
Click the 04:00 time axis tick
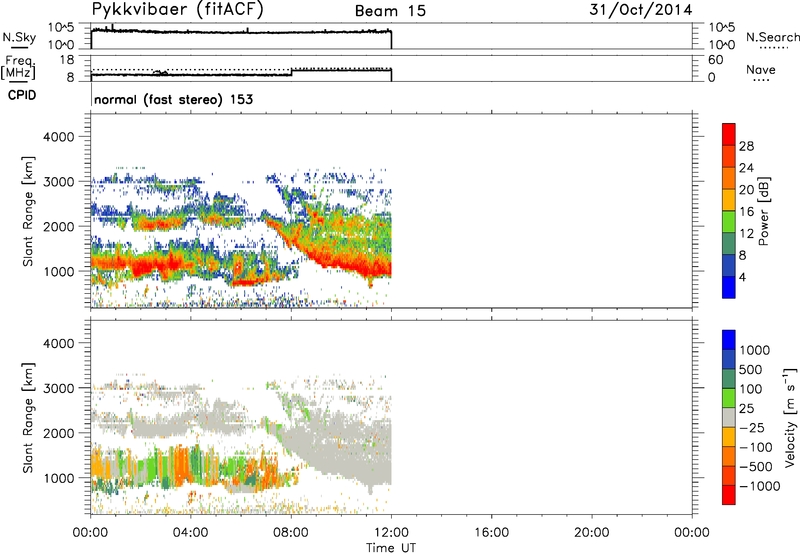[191, 533]
